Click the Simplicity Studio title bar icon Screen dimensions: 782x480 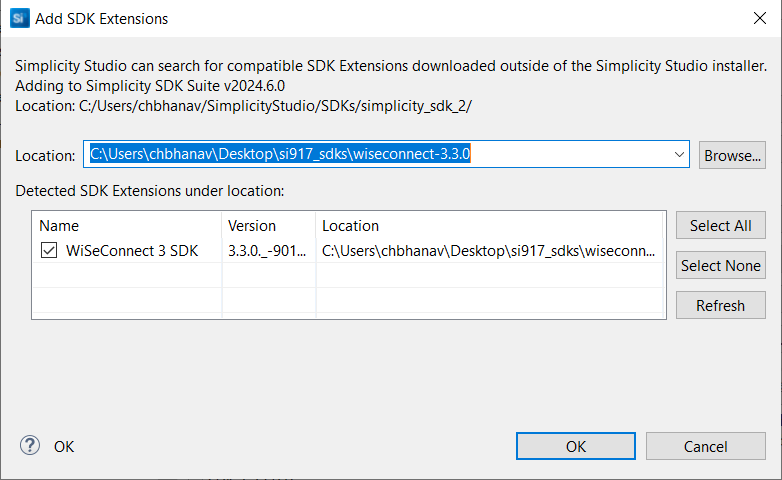(x=18, y=18)
